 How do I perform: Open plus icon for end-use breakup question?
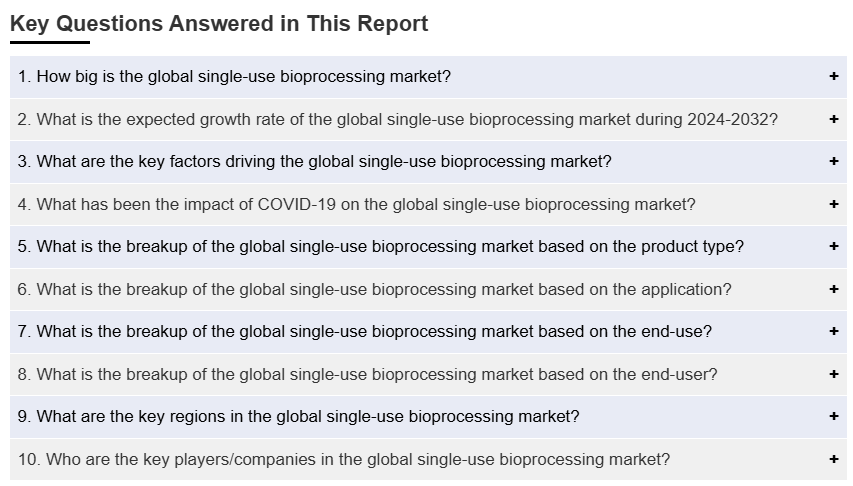pyautogui.click(x=833, y=331)
